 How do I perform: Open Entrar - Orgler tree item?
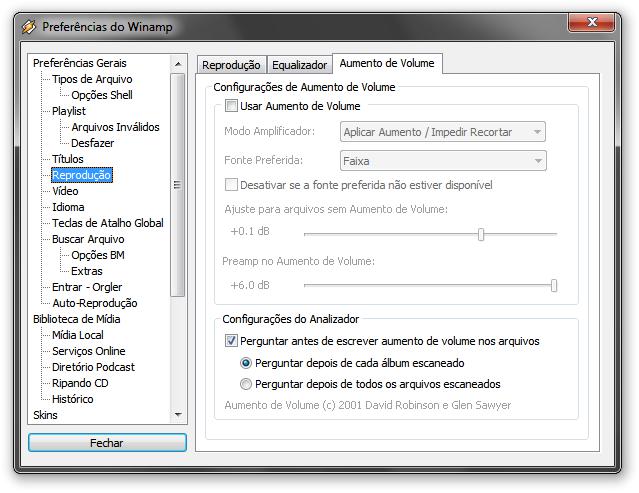[x=87, y=287]
